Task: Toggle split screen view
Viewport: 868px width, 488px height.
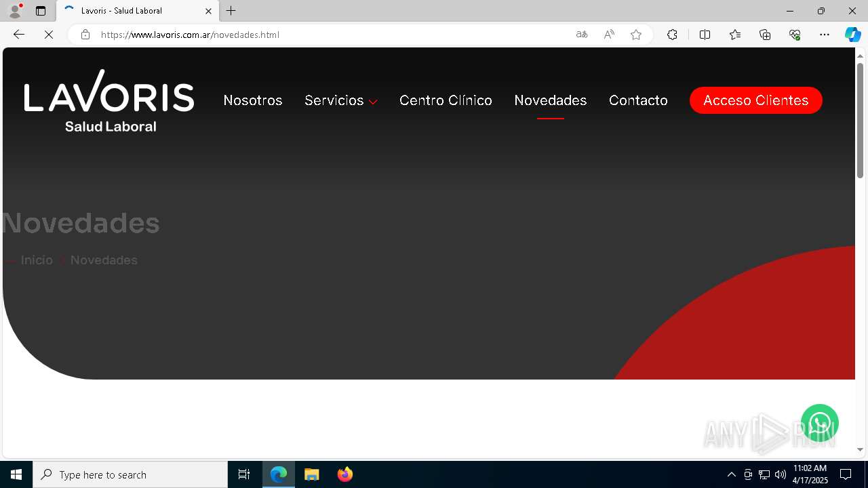Action: (705, 35)
